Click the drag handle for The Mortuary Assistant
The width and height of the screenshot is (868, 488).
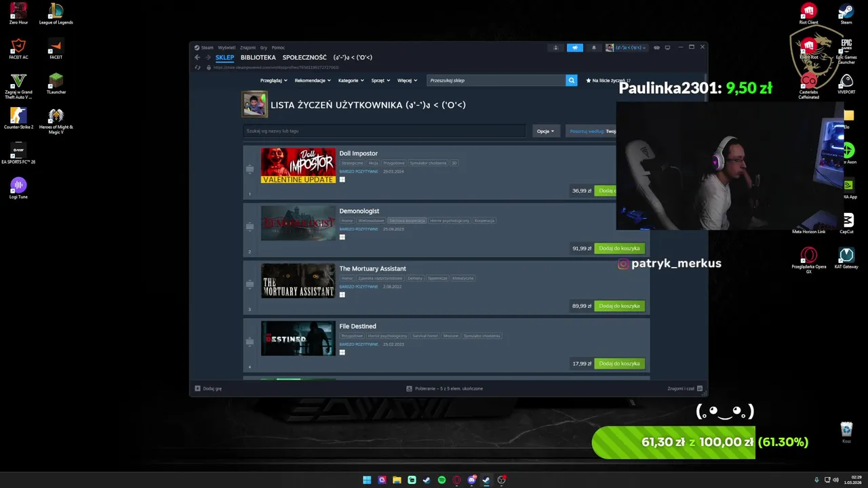pyautogui.click(x=250, y=284)
